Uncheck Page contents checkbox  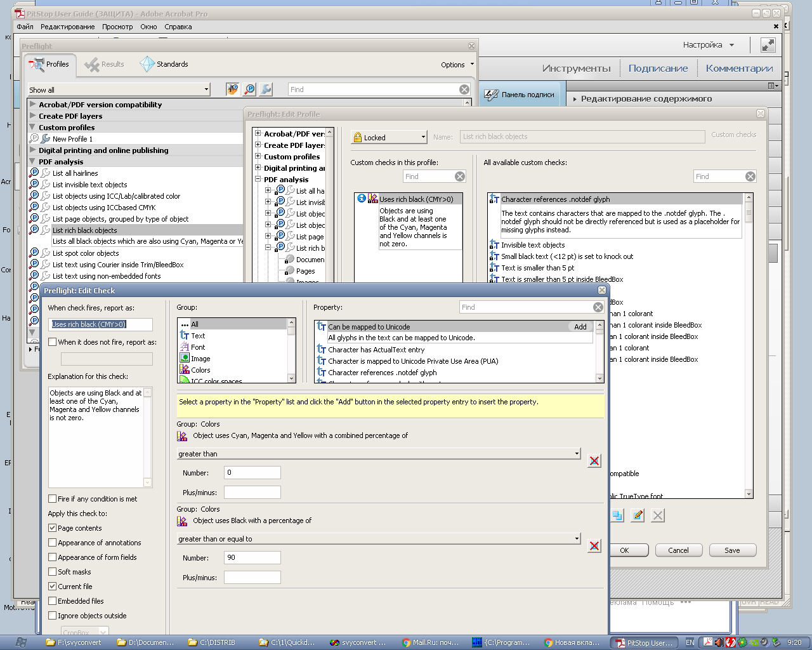coord(53,528)
